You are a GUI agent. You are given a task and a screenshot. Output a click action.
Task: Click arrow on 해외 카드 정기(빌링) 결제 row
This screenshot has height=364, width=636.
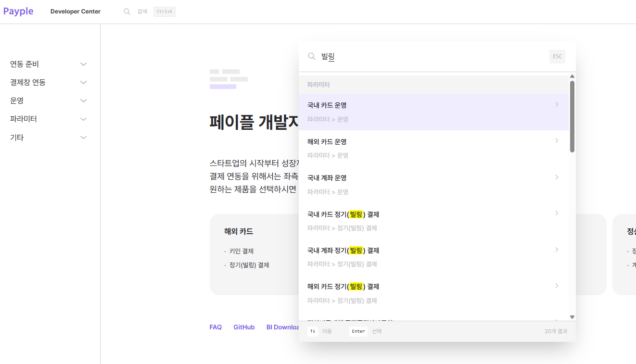coord(557,286)
